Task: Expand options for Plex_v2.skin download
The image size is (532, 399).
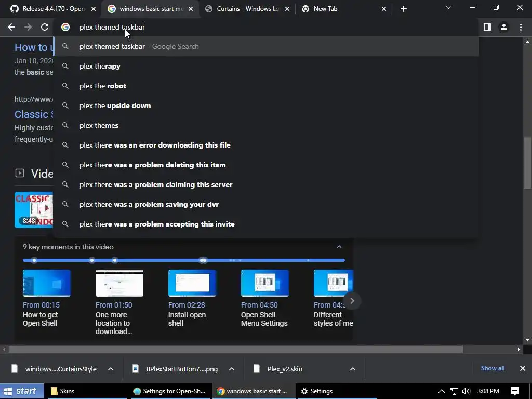Action: point(353,369)
